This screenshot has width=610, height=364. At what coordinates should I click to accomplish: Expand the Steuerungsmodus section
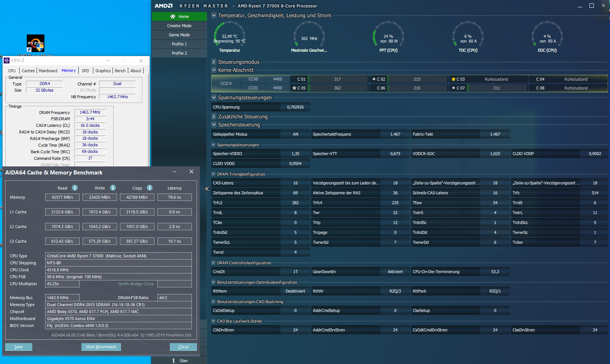pos(214,62)
